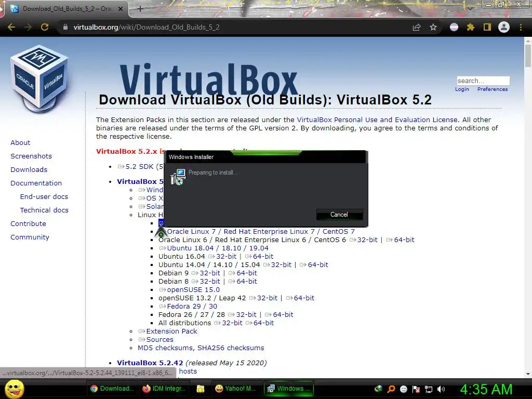Toggle the browser side panel
Screen dimensions: 532x399
coord(487,27)
